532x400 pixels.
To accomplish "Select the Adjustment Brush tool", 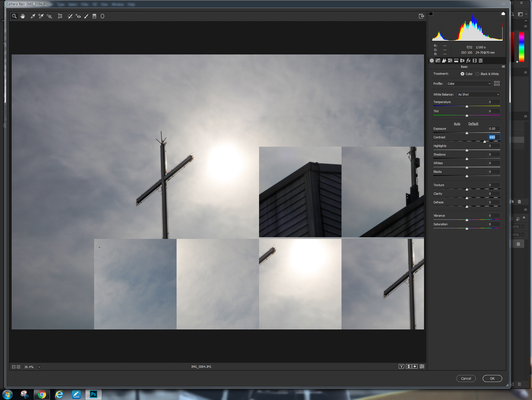I will (86, 16).
